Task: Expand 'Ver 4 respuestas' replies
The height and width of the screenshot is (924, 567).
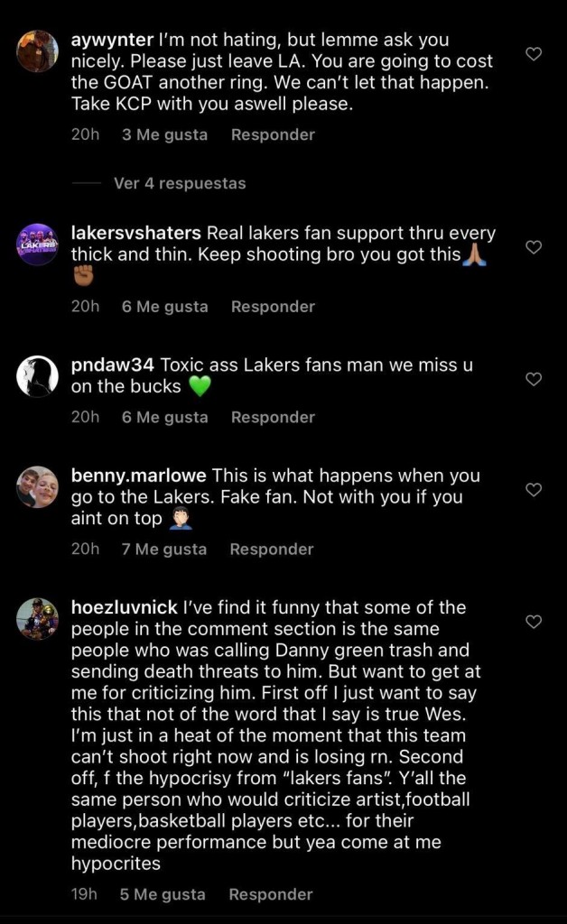Action: click(x=180, y=183)
